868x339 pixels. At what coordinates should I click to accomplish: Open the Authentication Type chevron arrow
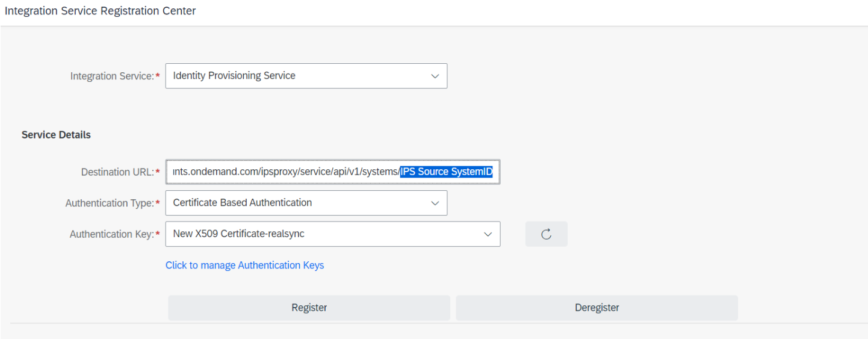(x=435, y=203)
